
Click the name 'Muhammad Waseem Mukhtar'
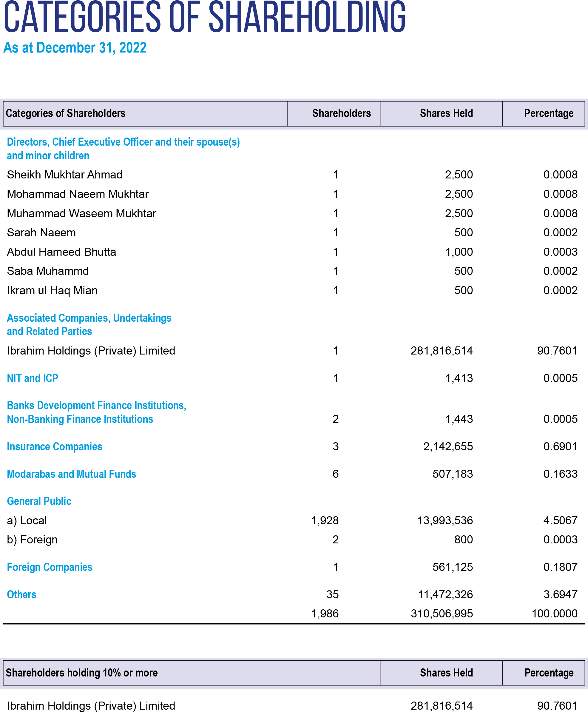(x=82, y=213)
